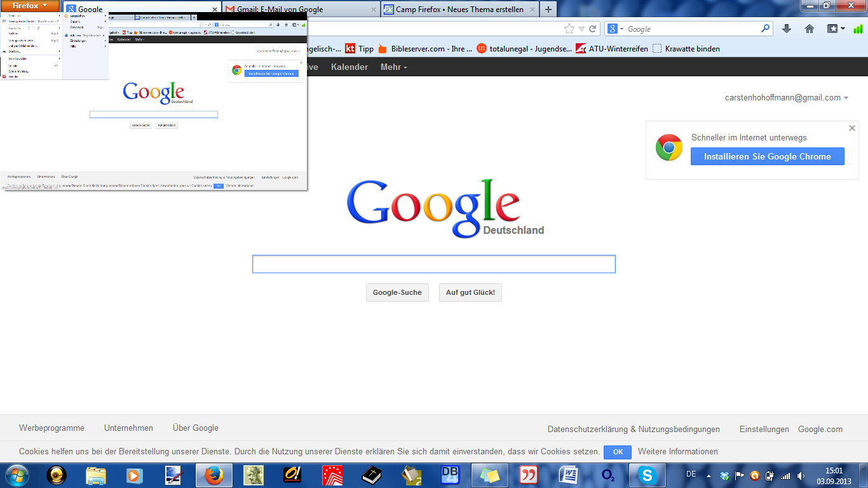
Task: Open the Bibleserver.com bookmark
Action: point(424,48)
